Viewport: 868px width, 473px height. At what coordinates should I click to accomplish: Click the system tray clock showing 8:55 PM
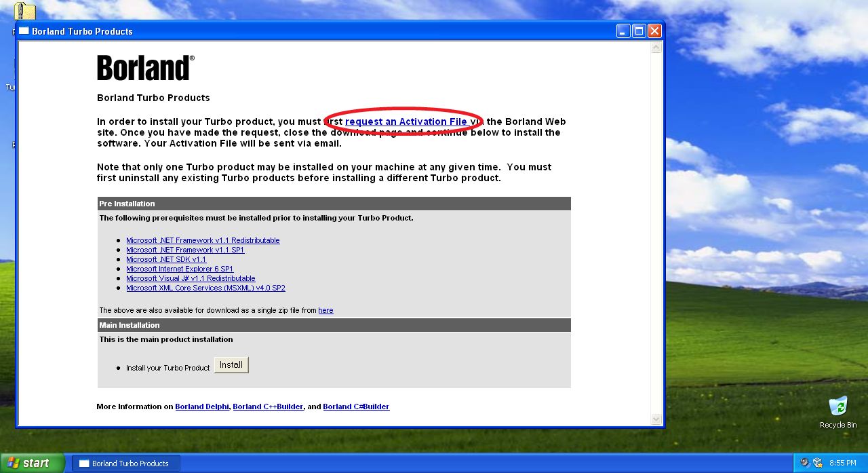pos(842,463)
